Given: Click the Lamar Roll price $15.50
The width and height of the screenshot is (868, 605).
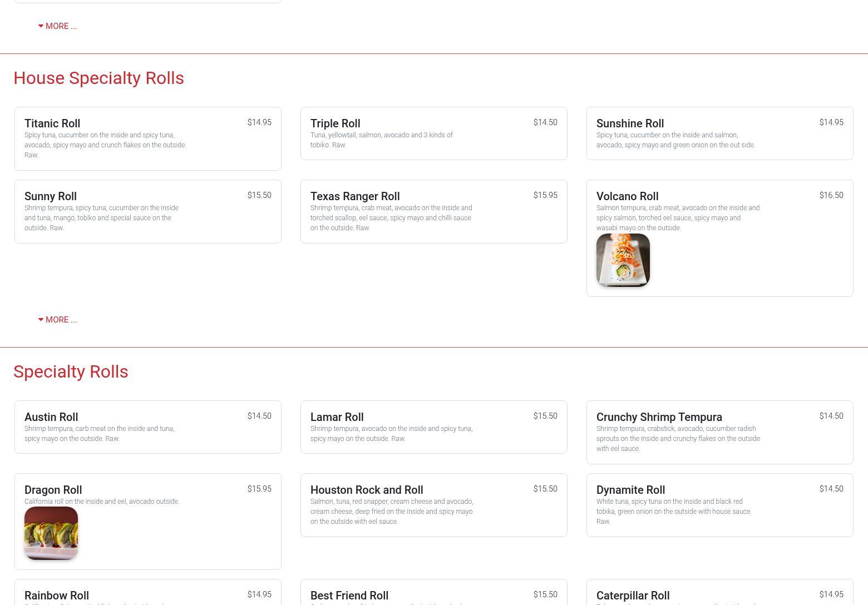Looking at the screenshot, I should pyautogui.click(x=545, y=416).
